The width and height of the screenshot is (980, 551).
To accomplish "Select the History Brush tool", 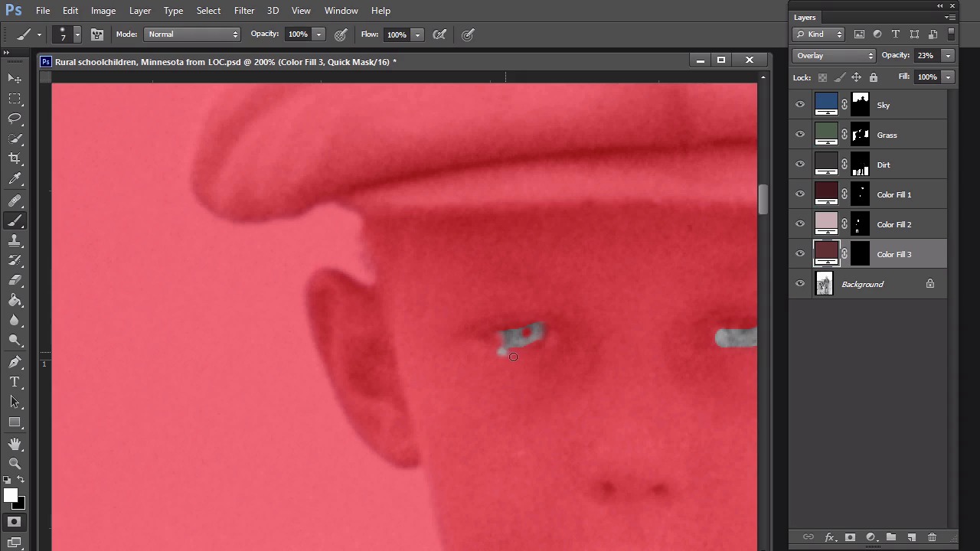I will [15, 260].
